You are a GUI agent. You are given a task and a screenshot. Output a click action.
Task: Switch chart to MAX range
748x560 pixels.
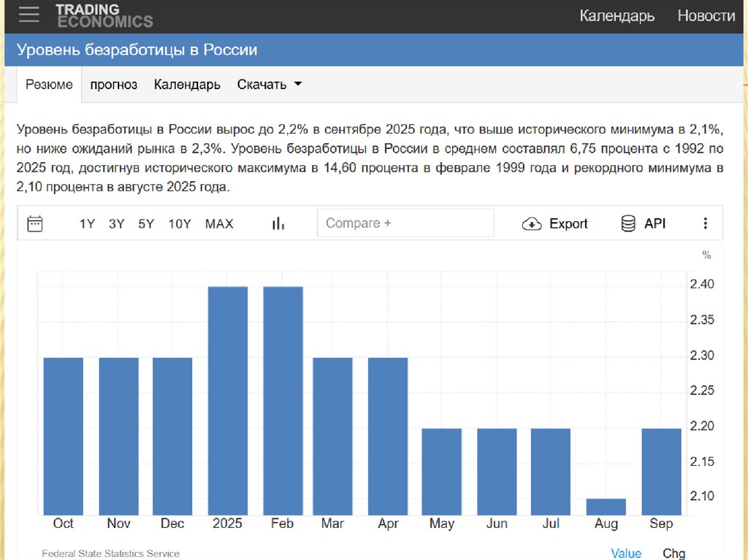click(x=219, y=224)
